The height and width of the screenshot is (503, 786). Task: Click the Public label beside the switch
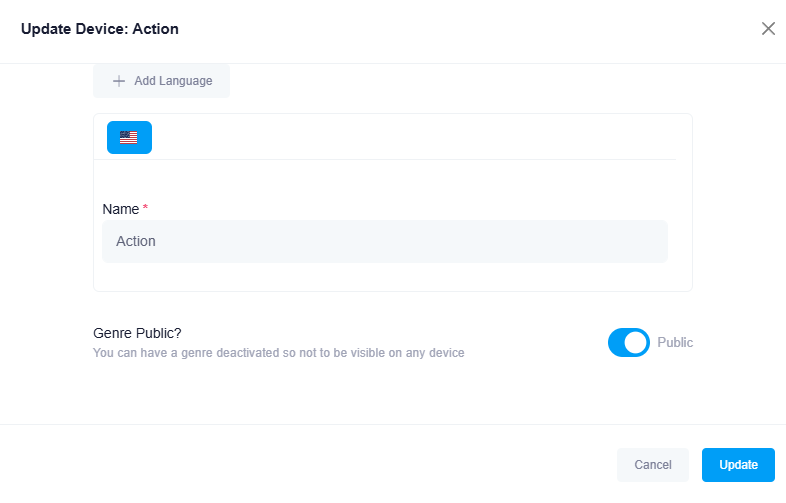click(675, 342)
